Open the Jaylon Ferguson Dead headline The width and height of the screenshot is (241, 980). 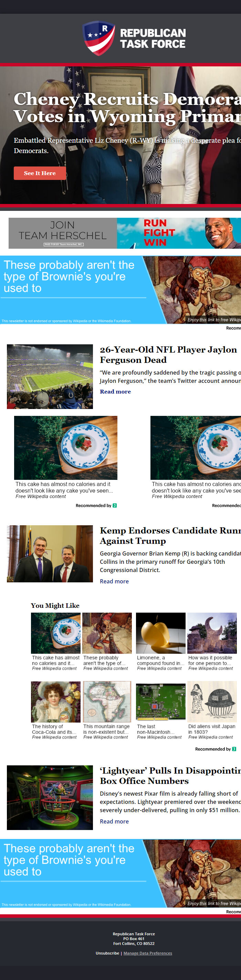point(168,354)
